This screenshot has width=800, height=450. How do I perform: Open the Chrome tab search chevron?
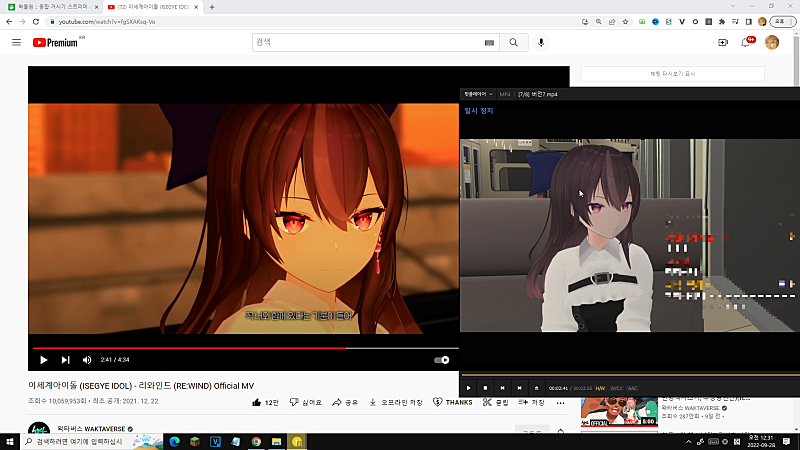coord(733,6)
